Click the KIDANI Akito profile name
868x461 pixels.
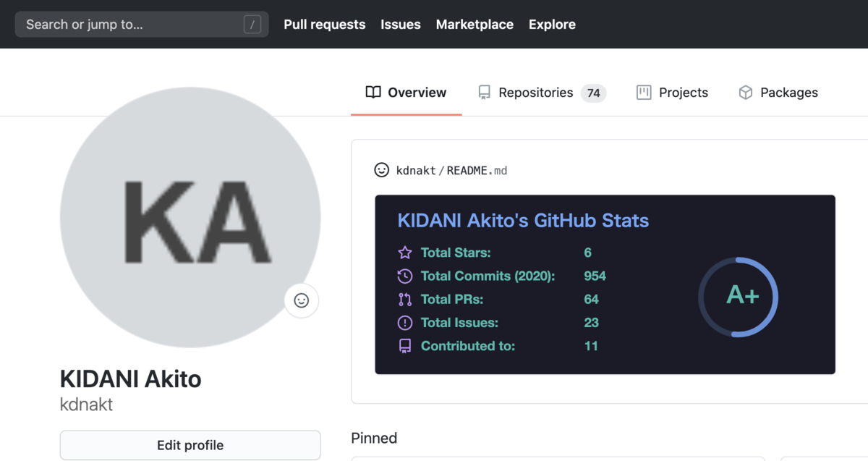click(131, 378)
